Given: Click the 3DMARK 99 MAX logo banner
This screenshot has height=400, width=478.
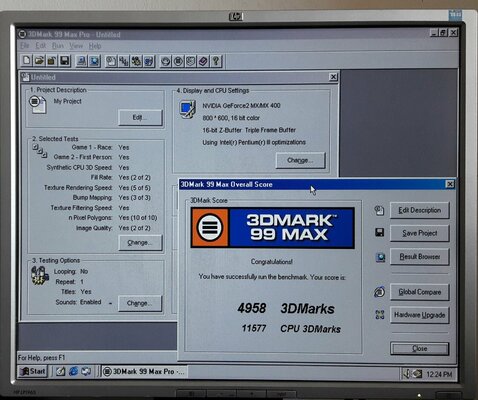Looking at the screenshot, I should click(x=273, y=228).
